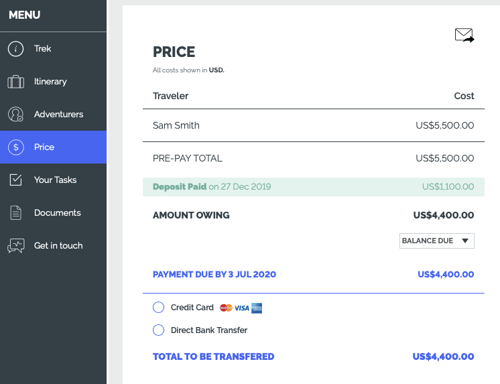Open the Itinerary menu item

pos(53,82)
